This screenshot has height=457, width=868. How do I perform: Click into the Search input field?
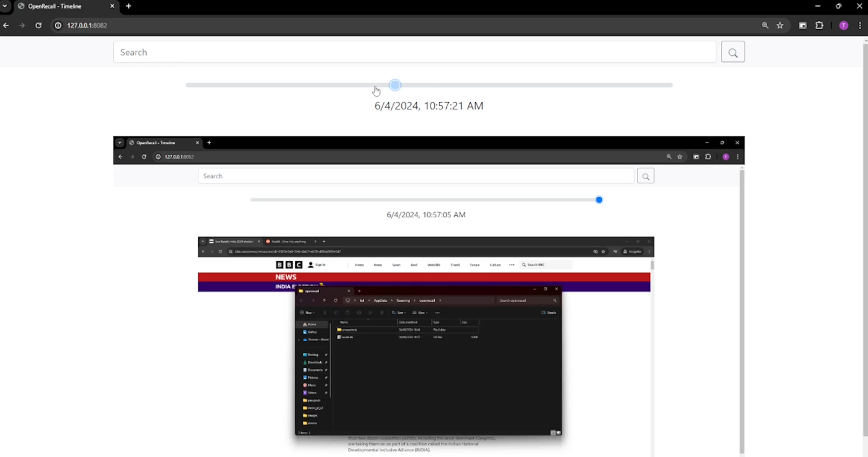(x=414, y=52)
